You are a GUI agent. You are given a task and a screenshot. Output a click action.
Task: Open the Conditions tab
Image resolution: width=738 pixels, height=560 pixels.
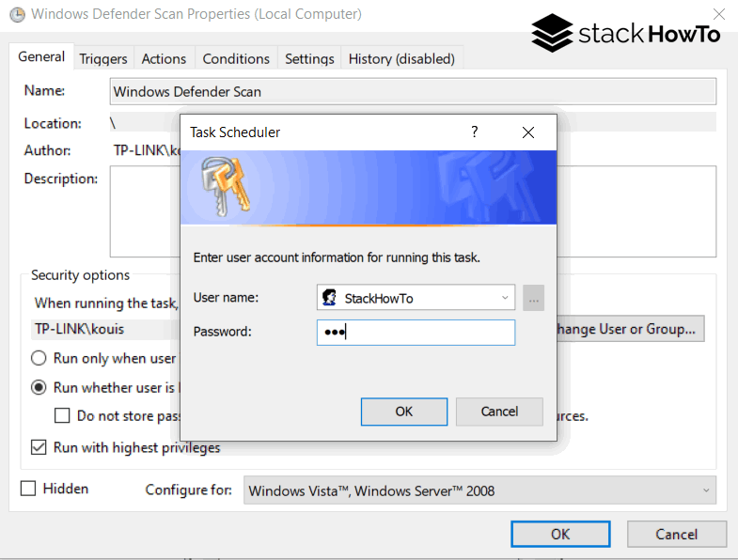pyautogui.click(x=236, y=59)
